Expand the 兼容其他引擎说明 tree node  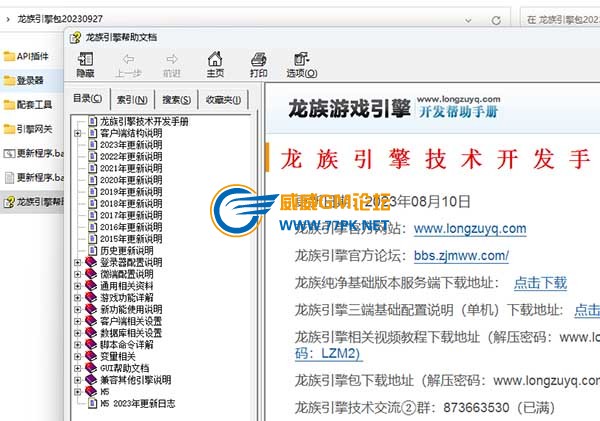click(78, 380)
